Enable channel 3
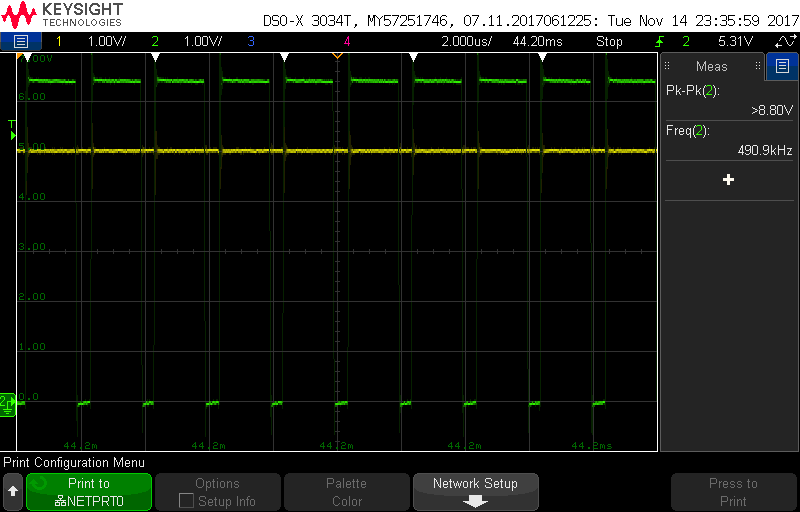The image size is (800, 512). point(251,41)
